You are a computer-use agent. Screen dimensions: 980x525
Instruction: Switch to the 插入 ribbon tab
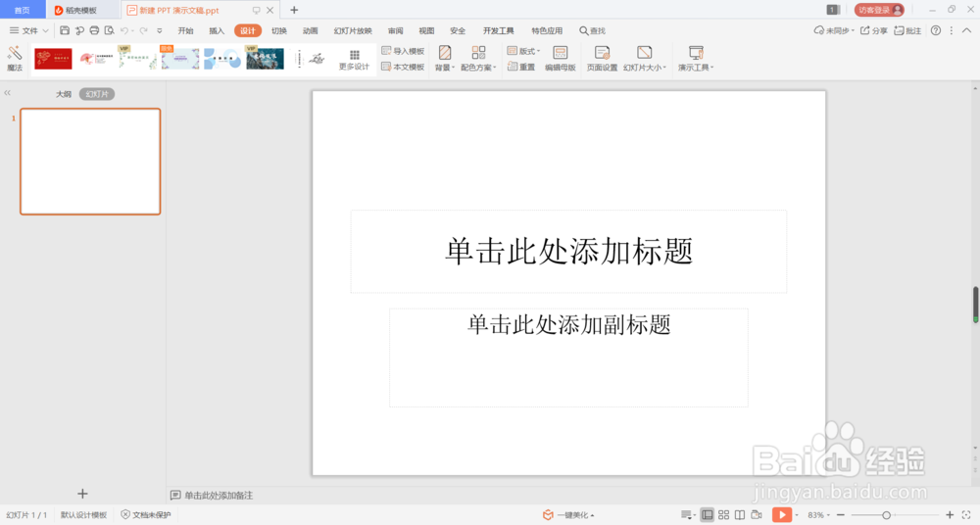(217, 30)
